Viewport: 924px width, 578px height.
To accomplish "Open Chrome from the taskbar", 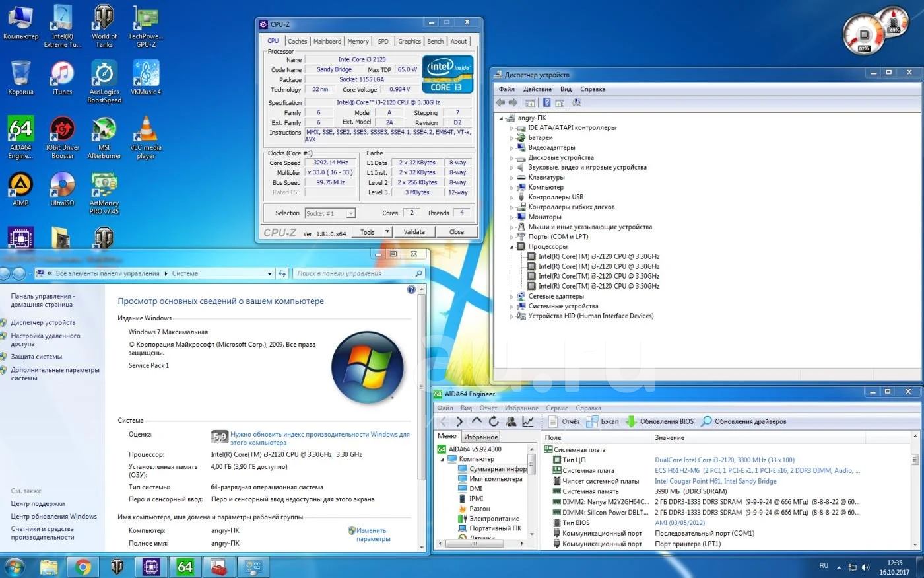I will [82, 567].
